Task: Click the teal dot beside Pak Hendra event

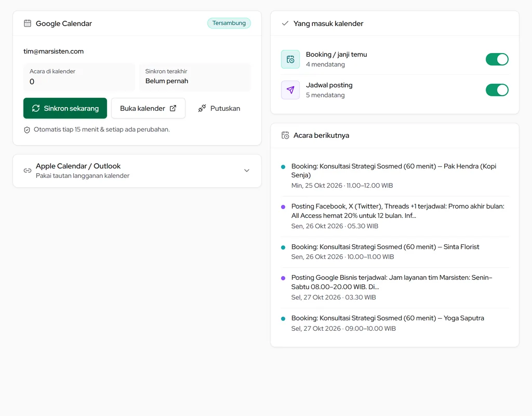Action: click(283, 167)
